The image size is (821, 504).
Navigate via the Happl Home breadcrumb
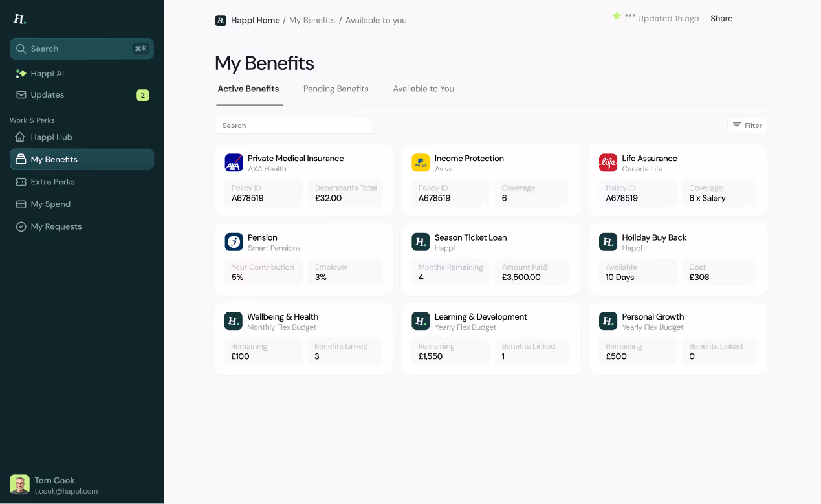pos(254,20)
